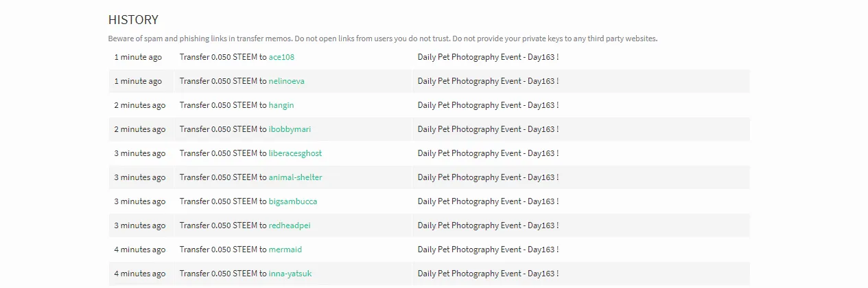Click the nelinoeva recipient link
868x288 pixels.
point(286,81)
